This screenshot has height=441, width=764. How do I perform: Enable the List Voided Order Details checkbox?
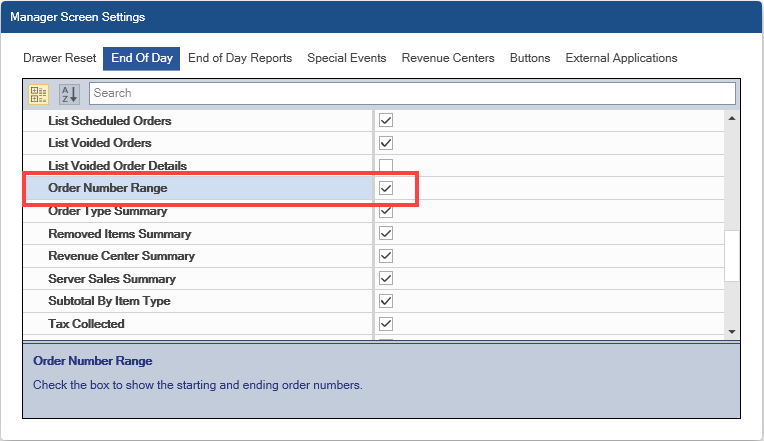click(x=386, y=165)
